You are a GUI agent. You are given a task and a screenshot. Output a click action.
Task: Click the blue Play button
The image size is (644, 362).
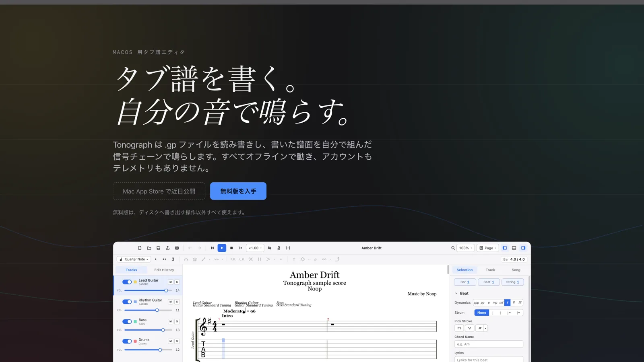(222, 248)
